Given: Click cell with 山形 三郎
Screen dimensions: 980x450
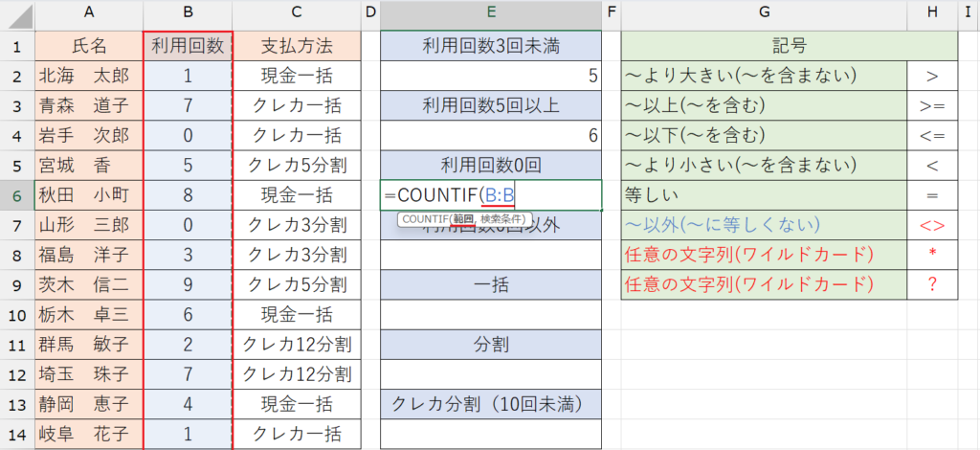Looking at the screenshot, I should coord(89,225).
